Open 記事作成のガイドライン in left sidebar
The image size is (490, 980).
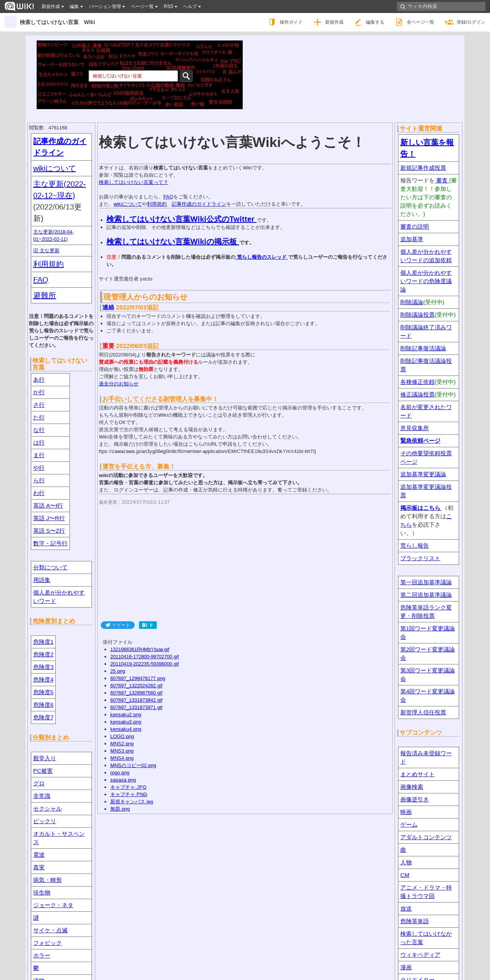tap(60, 147)
